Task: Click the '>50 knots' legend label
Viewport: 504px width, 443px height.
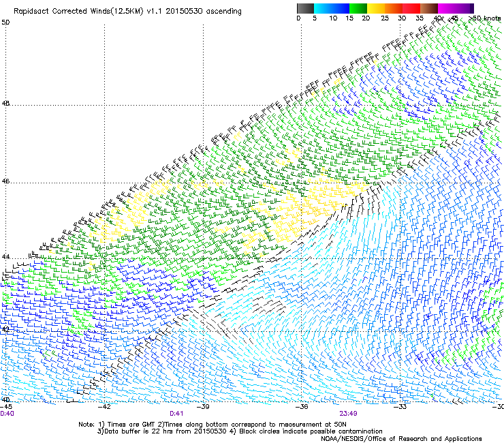Action: coord(484,18)
